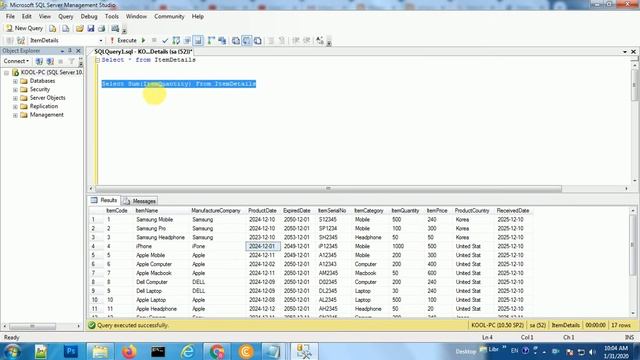Open Chrome from the taskbar
Viewport: 640px width, 360px height.
(x=217, y=351)
